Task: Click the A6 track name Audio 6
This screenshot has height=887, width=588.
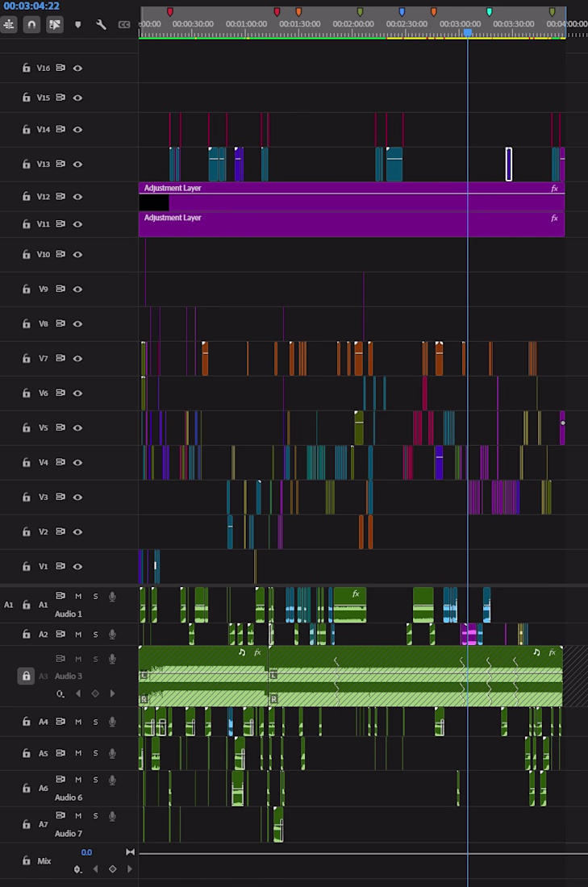Action: 69,797
